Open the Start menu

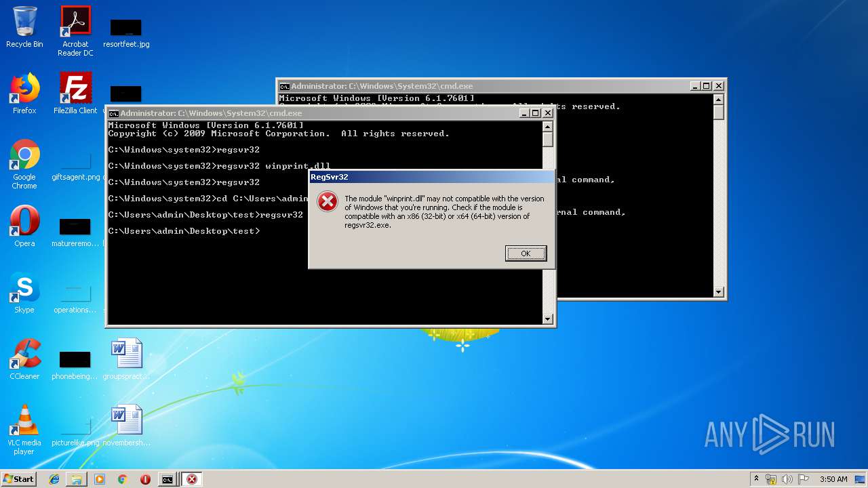pos(18,479)
